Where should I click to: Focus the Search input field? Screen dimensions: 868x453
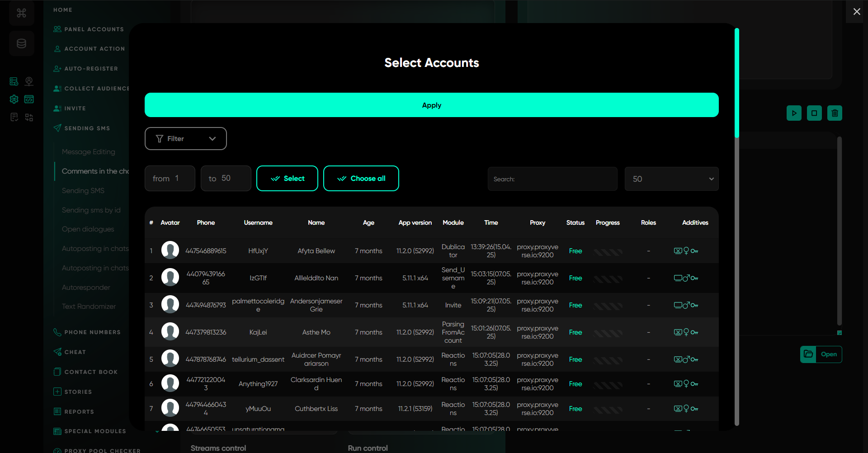point(552,179)
